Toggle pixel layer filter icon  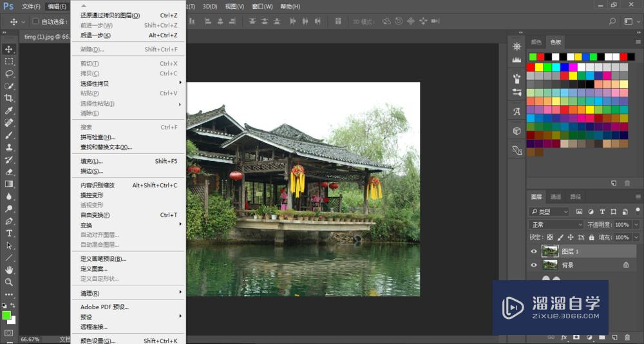point(580,212)
